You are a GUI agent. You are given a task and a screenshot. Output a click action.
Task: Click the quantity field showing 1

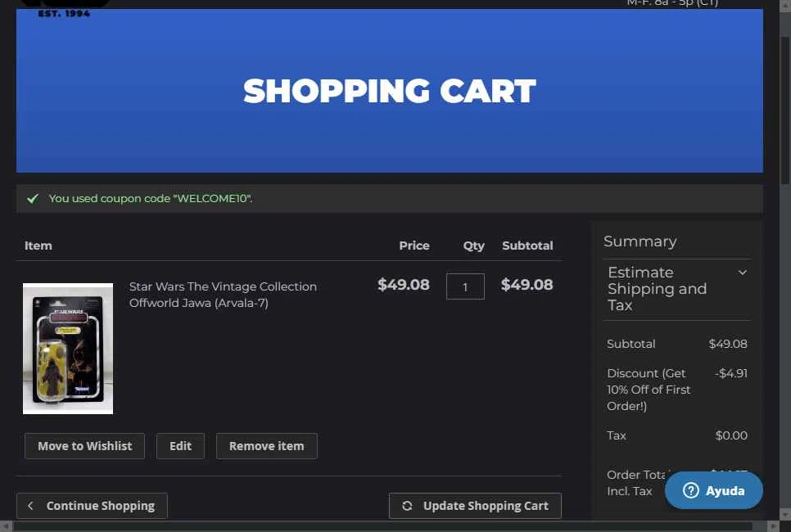465,286
